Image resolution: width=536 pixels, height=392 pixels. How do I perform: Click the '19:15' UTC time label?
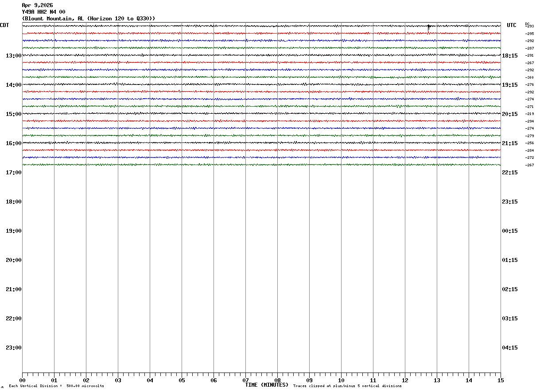coord(510,85)
